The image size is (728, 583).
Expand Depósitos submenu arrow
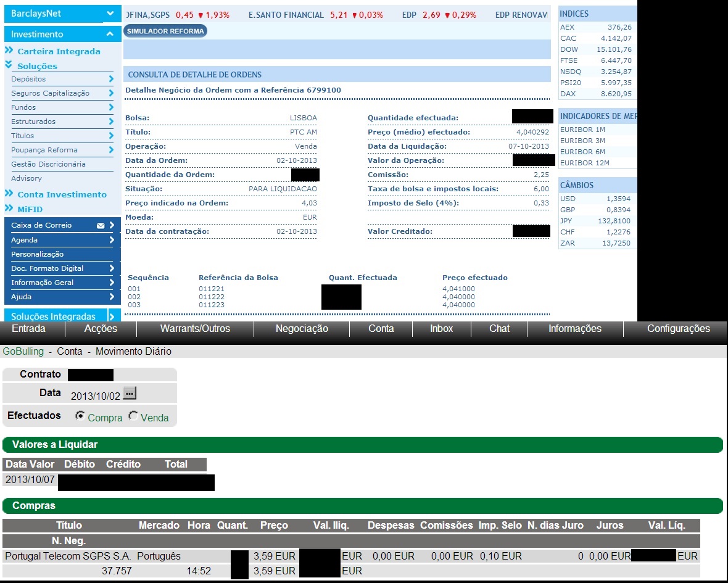pos(111,79)
